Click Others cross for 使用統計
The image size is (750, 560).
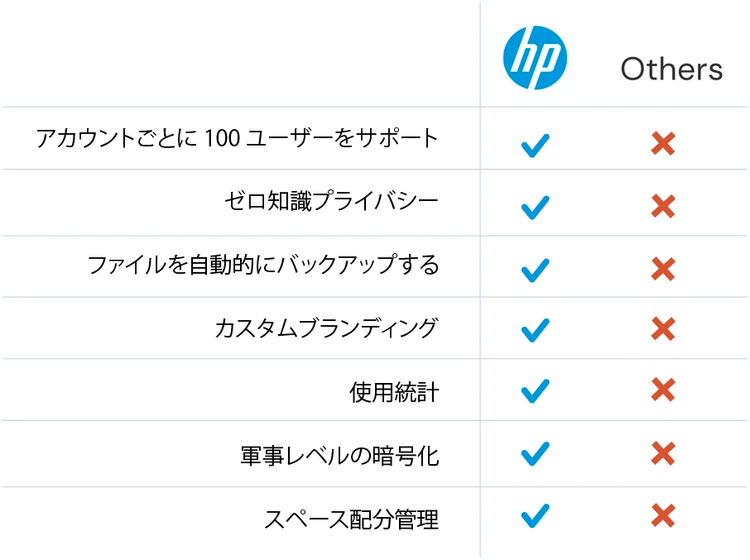(662, 390)
